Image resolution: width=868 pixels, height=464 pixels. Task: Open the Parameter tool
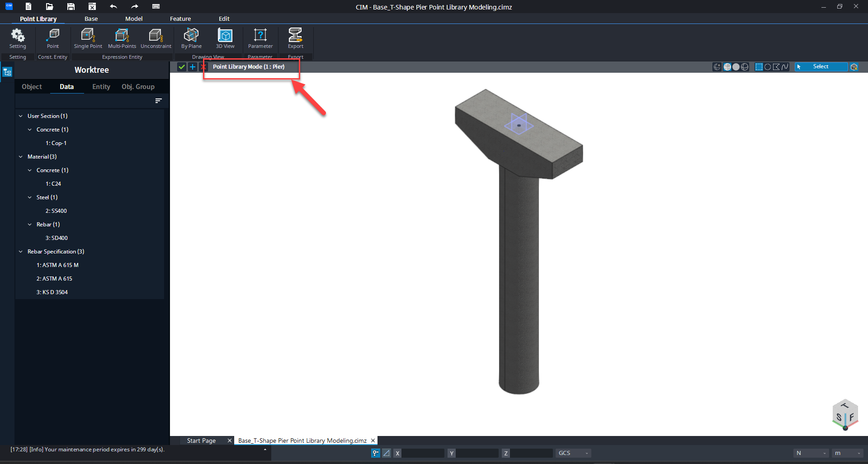coord(260,38)
